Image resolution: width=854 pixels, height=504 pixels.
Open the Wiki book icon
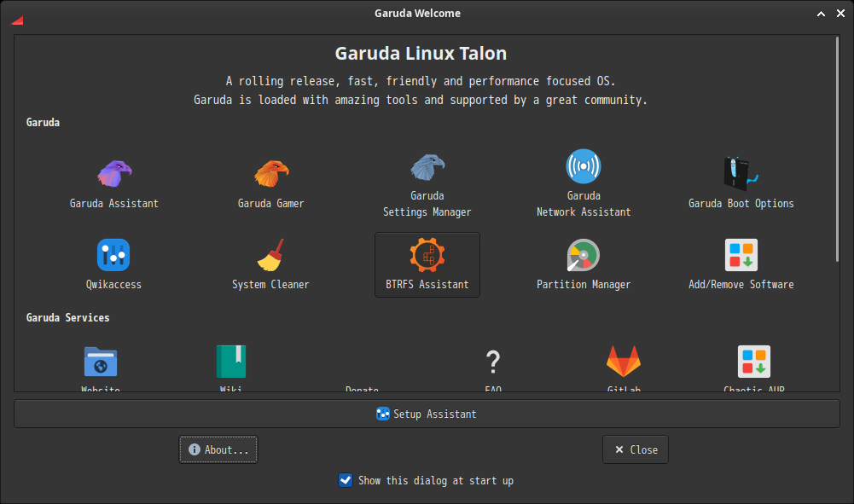231,362
